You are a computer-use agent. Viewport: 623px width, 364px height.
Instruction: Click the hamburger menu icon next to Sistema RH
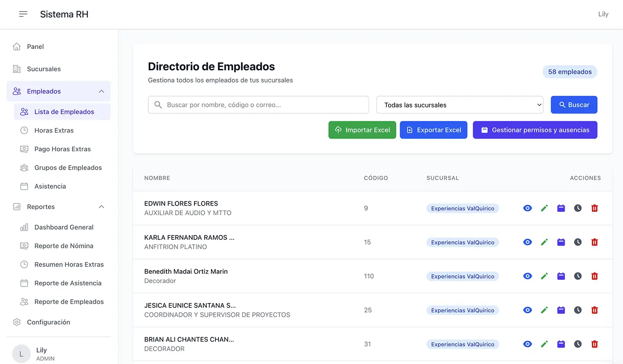tap(23, 14)
